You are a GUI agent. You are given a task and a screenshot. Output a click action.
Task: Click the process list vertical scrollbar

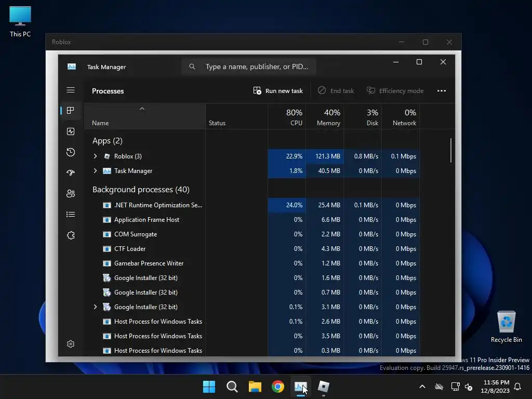[451, 150]
